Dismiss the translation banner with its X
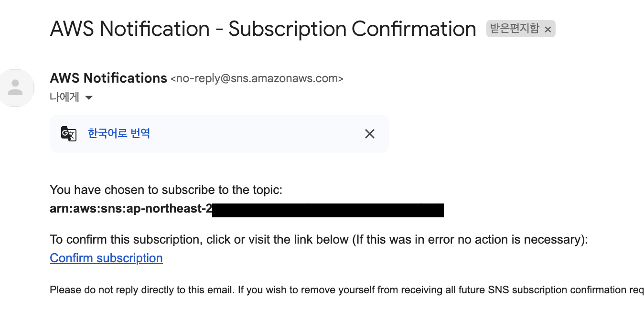The image size is (644, 321). point(370,134)
